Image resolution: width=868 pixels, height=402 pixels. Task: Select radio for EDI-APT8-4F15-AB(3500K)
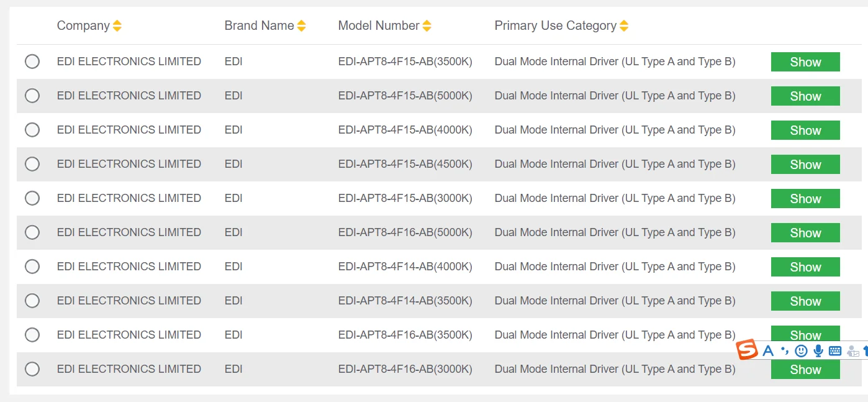point(32,62)
